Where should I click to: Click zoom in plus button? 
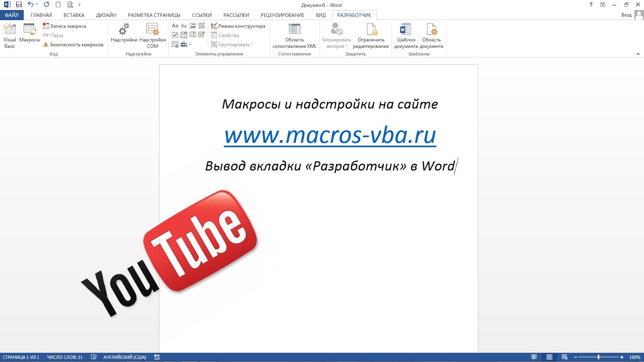pos(622,357)
